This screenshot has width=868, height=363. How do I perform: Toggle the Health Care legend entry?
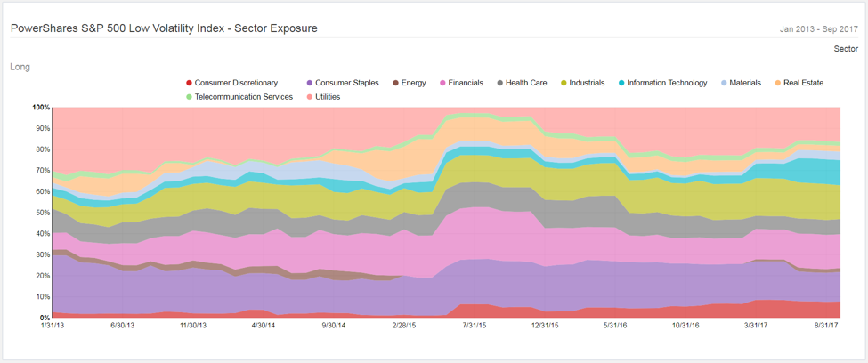coord(521,83)
